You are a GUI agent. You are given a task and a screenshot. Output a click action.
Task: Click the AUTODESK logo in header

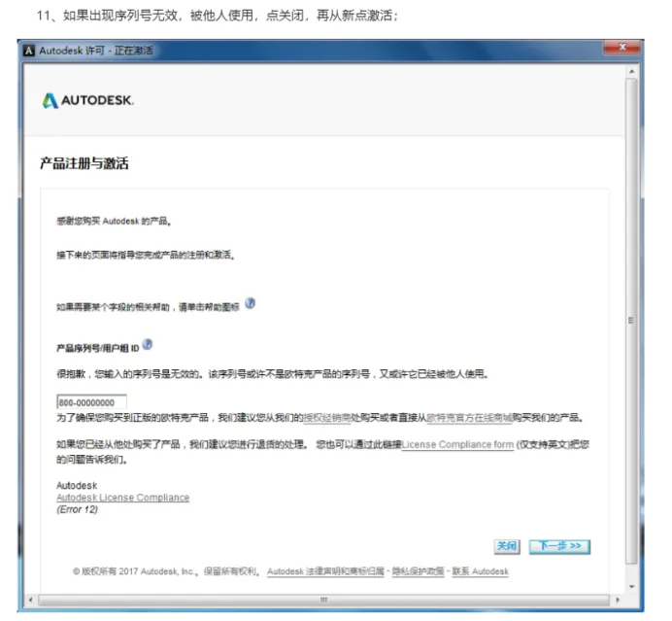coord(87,100)
